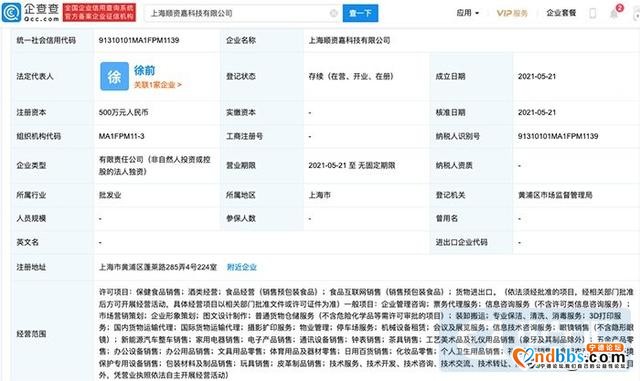This screenshot has height=381, width=640.
Task: Click the 徐 avatar icon of legal representative
Action: 114,76
